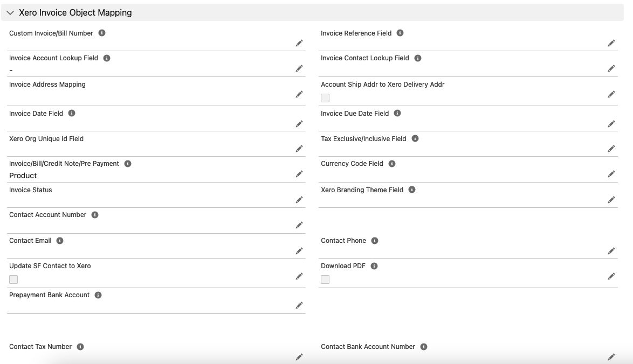Edit Invoice Account Lookup Field value
633x364 pixels.
click(299, 68)
